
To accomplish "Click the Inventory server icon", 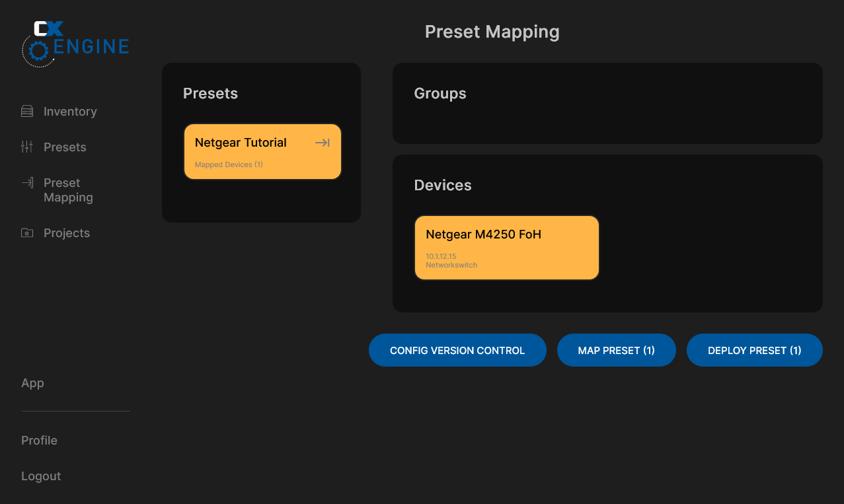I will 27,111.
